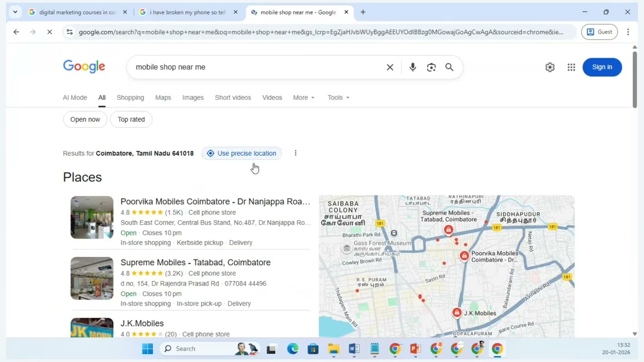View site information icon in address bar
The height and width of the screenshot is (362, 644).
(70, 32)
